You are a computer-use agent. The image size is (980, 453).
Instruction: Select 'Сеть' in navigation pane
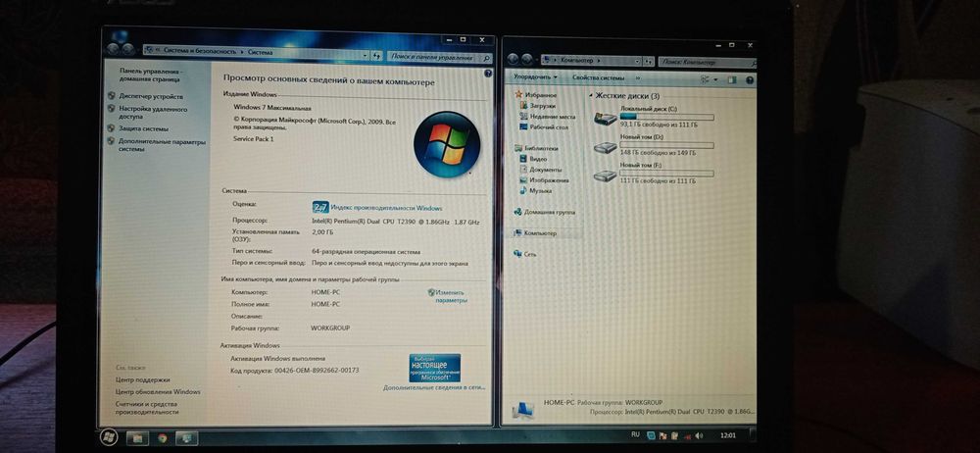[525, 254]
